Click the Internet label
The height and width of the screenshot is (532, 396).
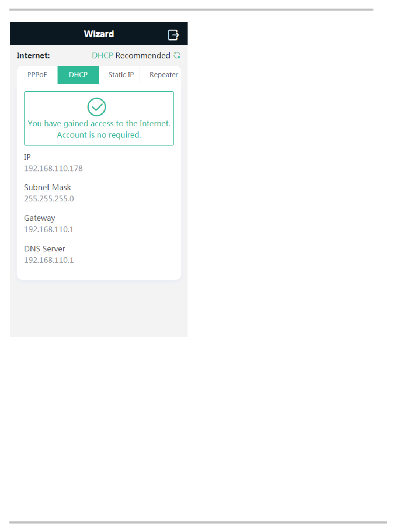point(33,55)
